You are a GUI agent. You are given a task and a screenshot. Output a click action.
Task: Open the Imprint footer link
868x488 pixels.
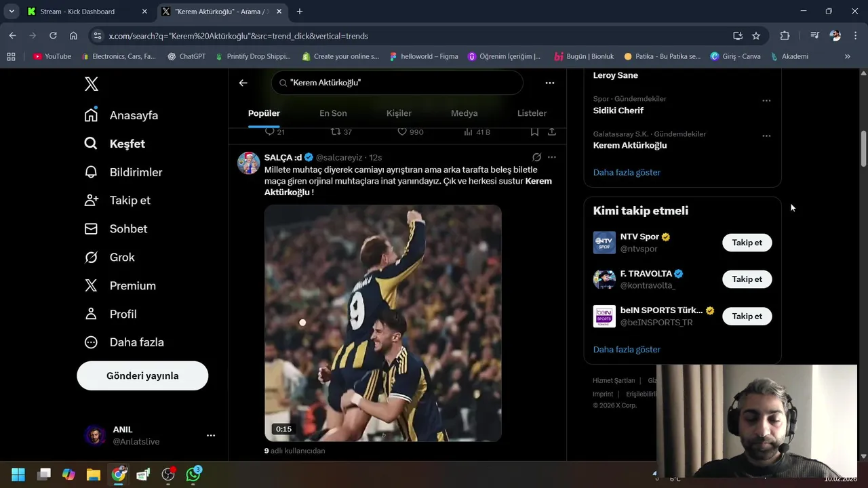[x=603, y=394]
